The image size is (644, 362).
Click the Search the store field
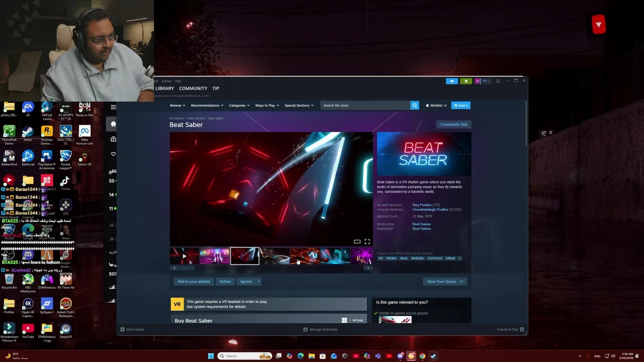366,106
